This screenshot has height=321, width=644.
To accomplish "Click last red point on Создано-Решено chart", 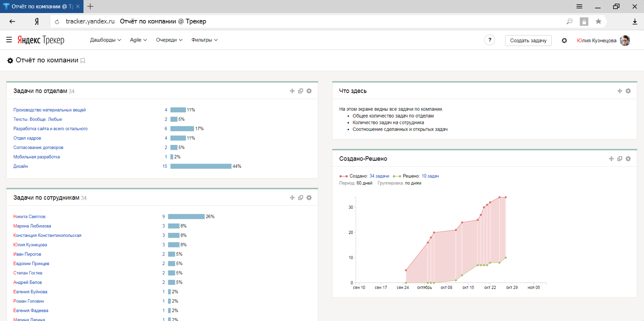I will click(505, 197).
